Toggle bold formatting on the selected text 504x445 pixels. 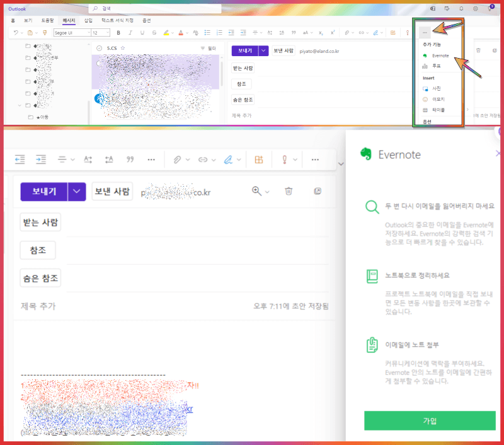point(118,32)
